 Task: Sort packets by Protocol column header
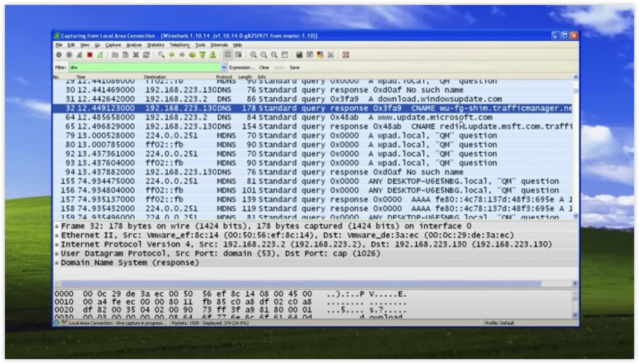coord(224,77)
